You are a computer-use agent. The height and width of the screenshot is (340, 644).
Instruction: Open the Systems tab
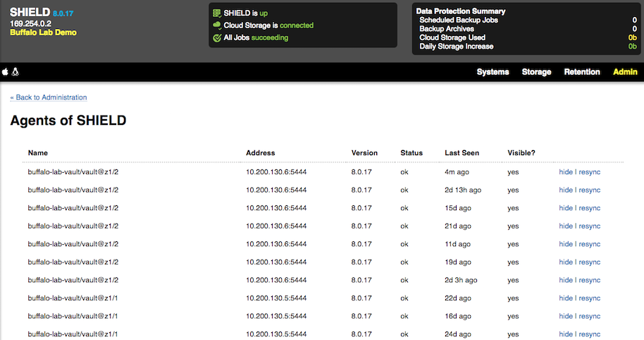coord(493,72)
